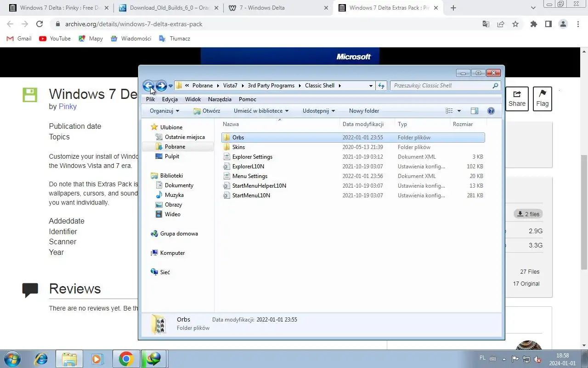588x368 pixels.
Task: Click Pobrane in the address breadcrumb
Action: pyautogui.click(x=202, y=86)
